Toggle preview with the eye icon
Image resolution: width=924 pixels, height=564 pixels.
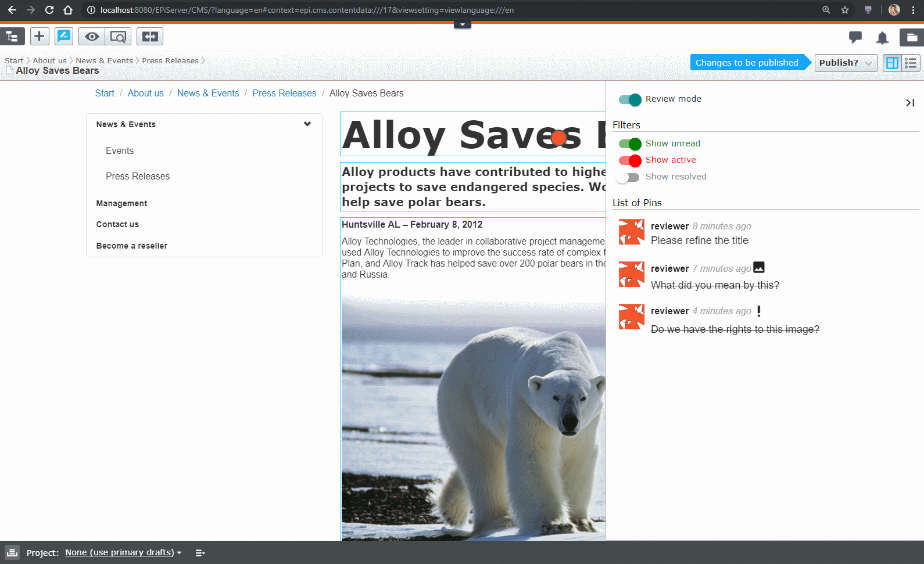click(92, 37)
